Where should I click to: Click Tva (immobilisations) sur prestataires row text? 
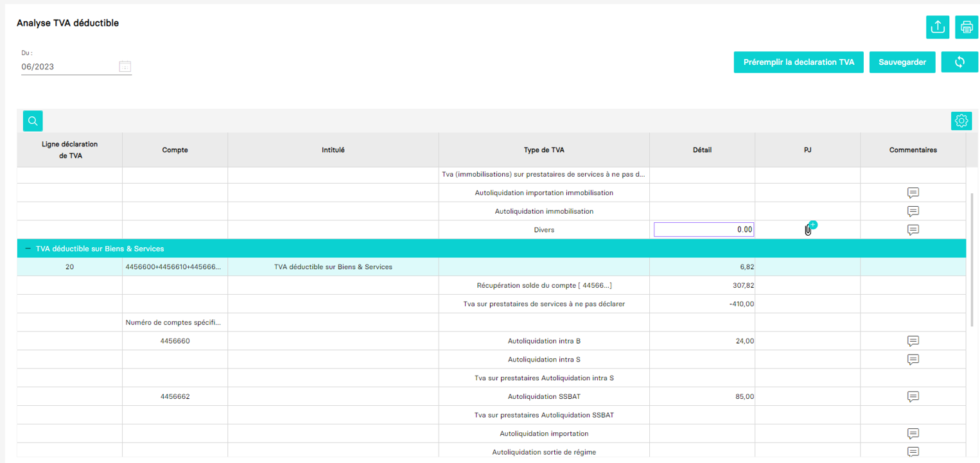[545, 174]
